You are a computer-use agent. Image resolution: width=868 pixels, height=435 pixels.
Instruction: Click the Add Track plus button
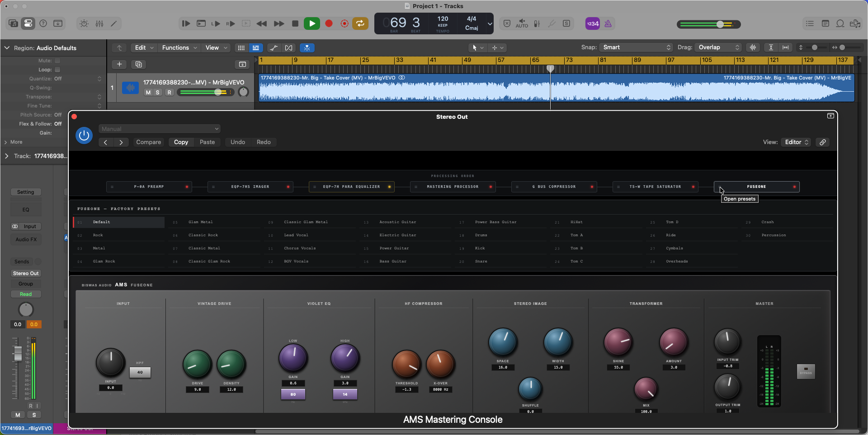pos(119,64)
